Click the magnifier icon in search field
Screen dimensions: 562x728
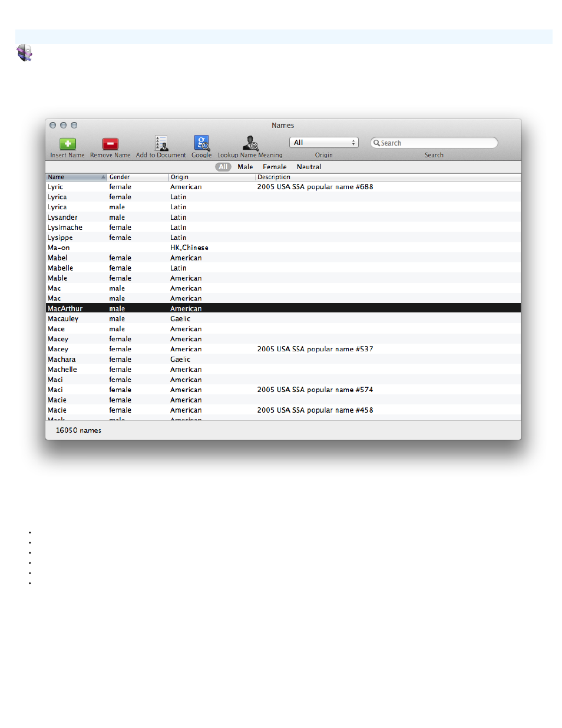(376, 143)
